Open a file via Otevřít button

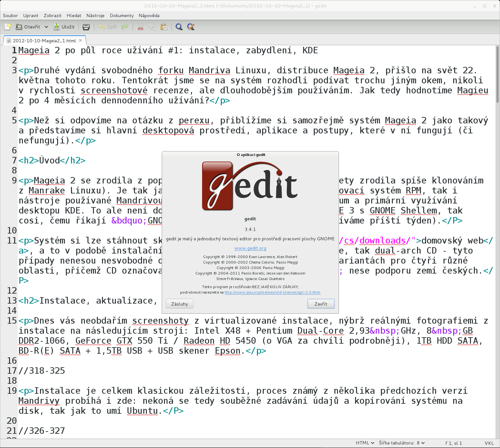(x=28, y=27)
